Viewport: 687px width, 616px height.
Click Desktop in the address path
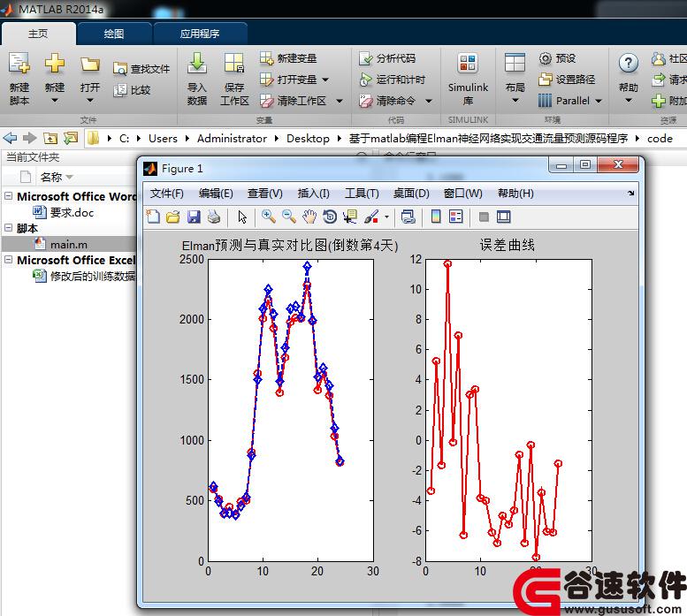(x=308, y=139)
